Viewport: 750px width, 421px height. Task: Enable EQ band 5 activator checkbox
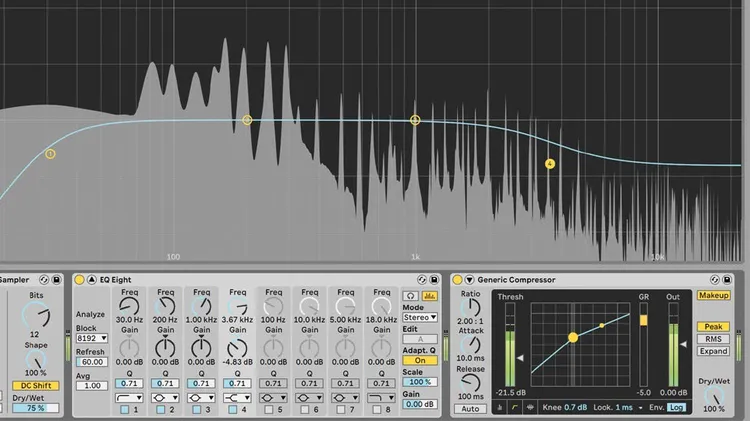point(269,410)
